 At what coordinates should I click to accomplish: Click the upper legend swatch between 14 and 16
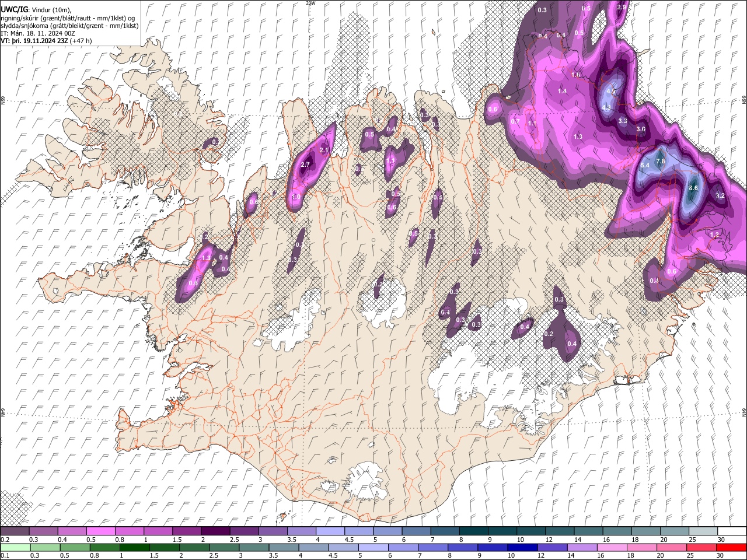[x=588, y=531]
